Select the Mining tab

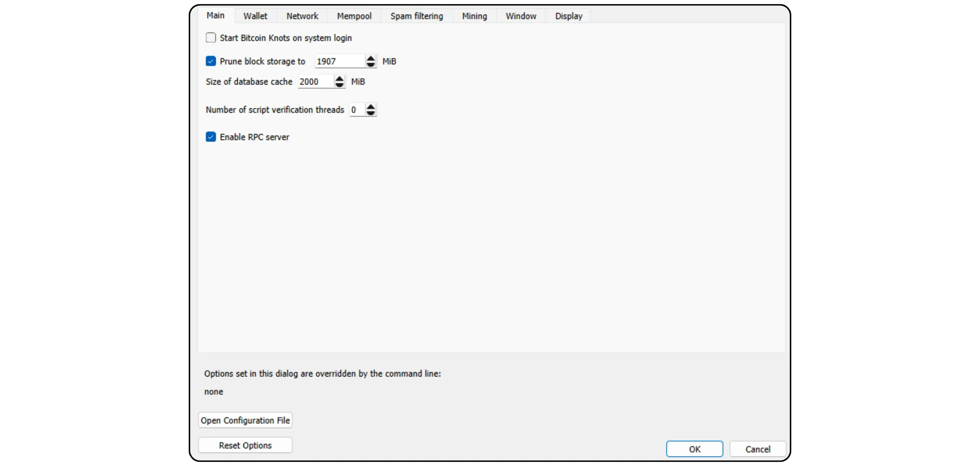474,16
